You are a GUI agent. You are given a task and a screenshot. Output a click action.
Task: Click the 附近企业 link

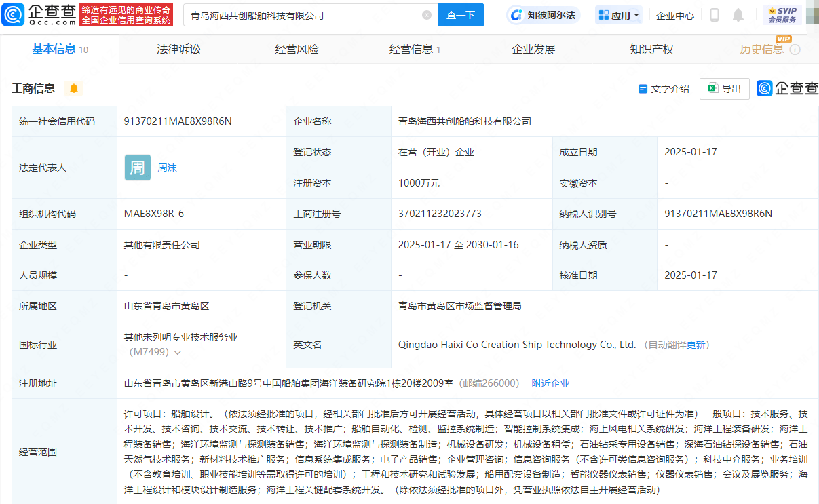coord(550,383)
